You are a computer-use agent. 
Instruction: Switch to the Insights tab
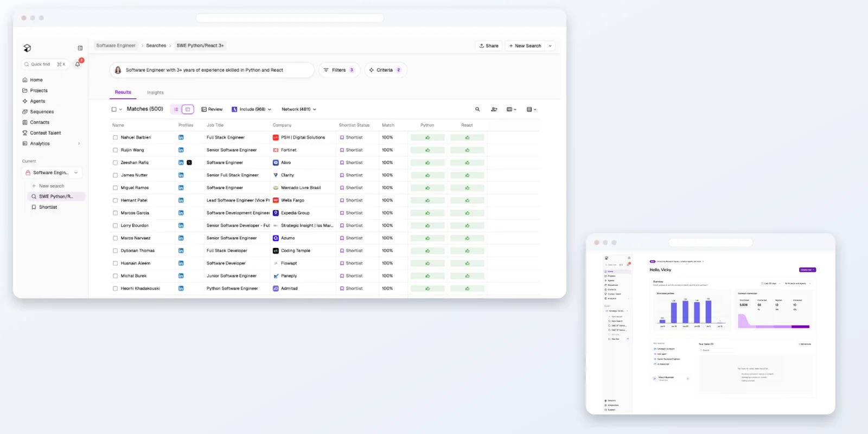155,93
